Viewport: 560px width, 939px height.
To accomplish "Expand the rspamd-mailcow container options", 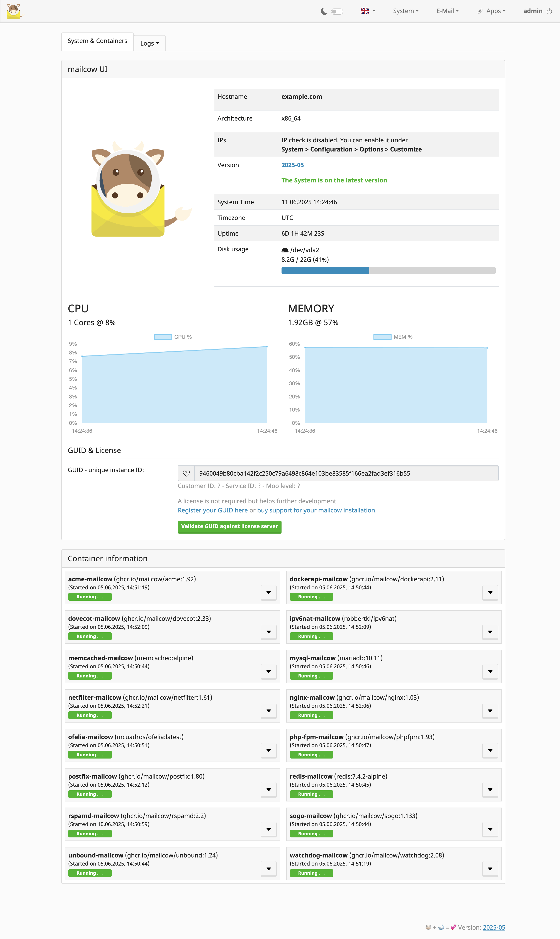I will [x=269, y=829].
